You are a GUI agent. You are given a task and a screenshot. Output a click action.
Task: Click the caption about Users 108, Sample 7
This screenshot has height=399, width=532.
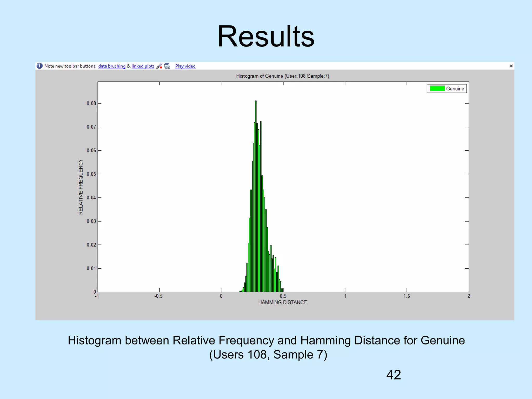266,347
